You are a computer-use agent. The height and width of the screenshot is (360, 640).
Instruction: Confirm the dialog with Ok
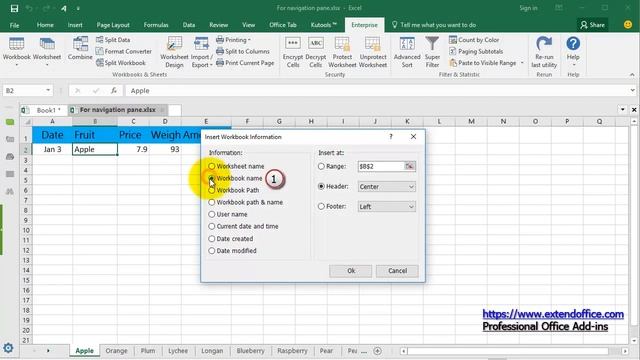pyautogui.click(x=351, y=271)
